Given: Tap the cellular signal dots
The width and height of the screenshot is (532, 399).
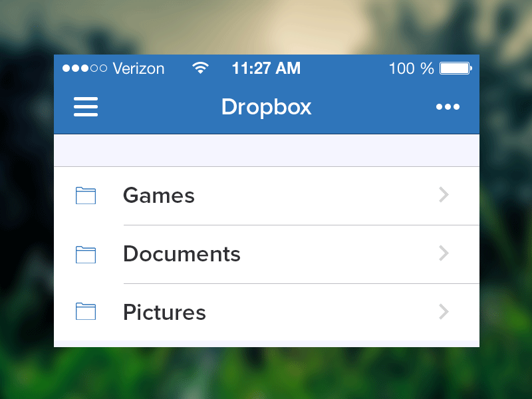Looking at the screenshot, I should (84, 68).
